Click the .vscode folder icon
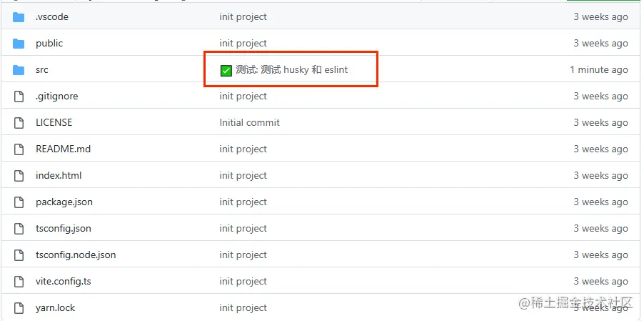The image size is (644, 321). point(19,17)
